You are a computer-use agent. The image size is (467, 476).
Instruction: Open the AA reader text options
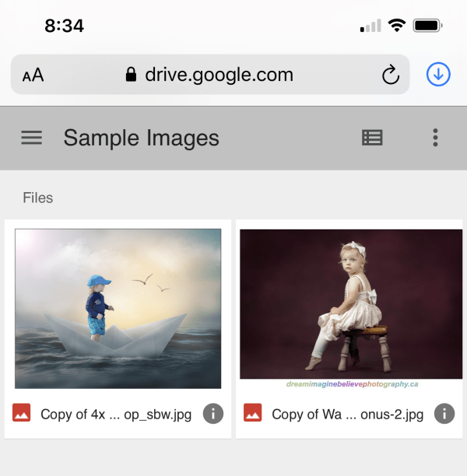pyautogui.click(x=33, y=75)
